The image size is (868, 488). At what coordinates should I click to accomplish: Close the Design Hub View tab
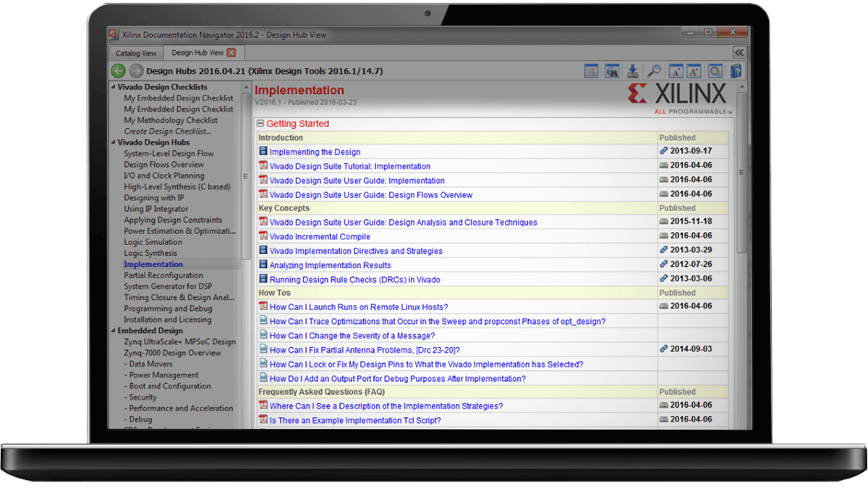(231, 53)
